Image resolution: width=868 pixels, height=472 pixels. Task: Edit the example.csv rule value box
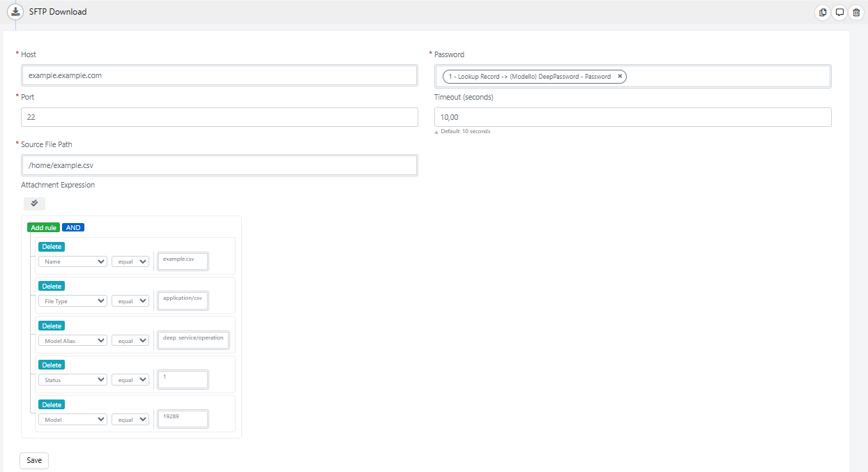[x=183, y=261]
